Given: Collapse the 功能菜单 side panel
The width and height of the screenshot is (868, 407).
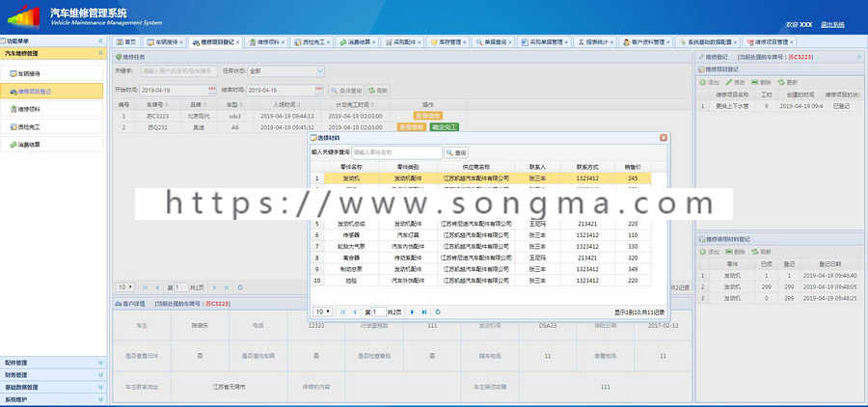Looking at the screenshot, I should [x=100, y=41].
